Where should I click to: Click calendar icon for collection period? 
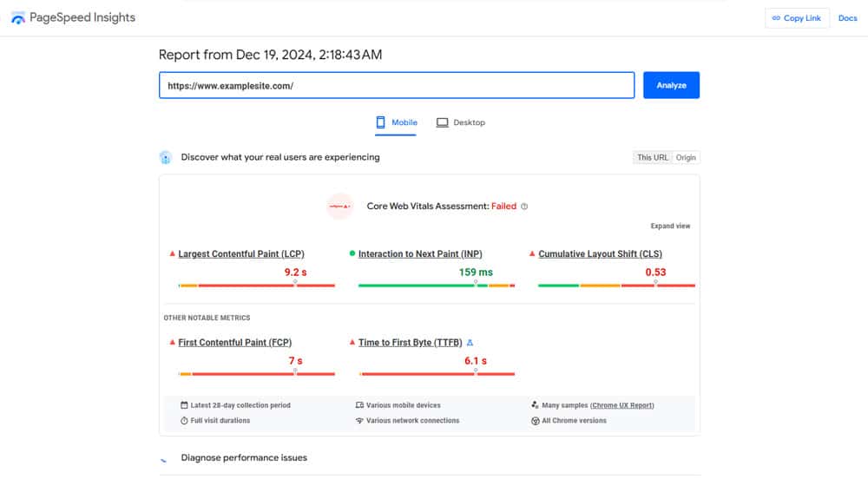[x=184, y=405]
